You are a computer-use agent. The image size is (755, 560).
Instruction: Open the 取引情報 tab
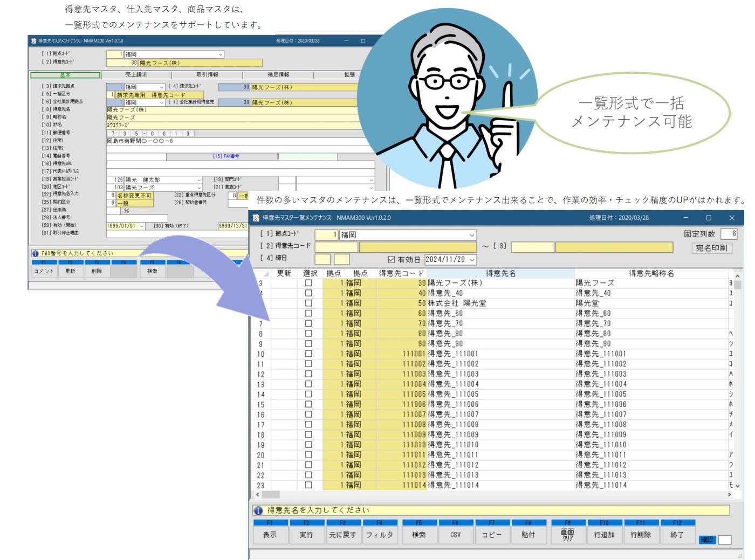coord(207,75)
